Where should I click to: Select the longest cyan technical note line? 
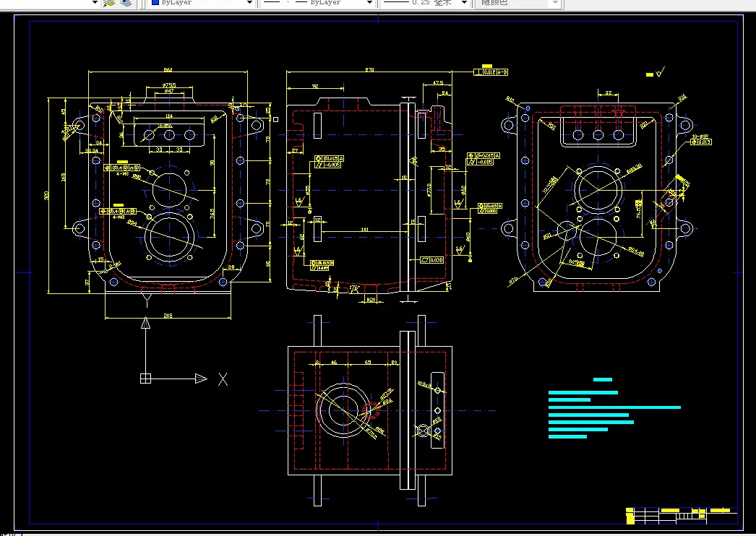(x=614, y=407)
